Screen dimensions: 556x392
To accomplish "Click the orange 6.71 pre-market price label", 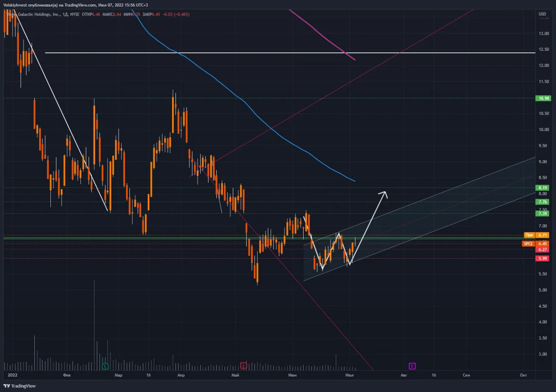I will click(543, 235).
